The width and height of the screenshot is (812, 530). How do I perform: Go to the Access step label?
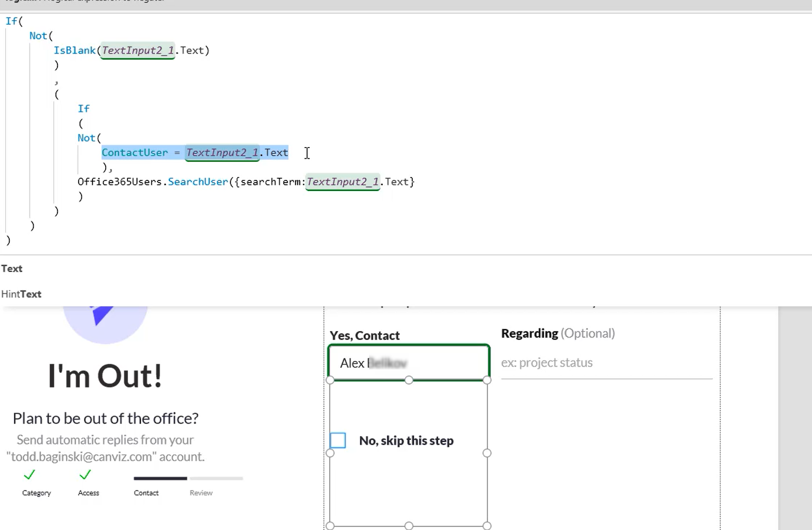[88, 493]
